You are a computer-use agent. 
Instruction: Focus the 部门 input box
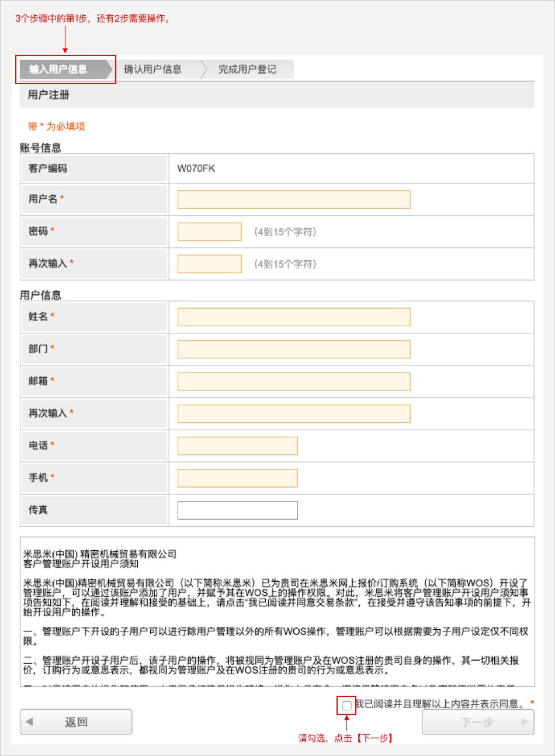[x=293, y=349]
